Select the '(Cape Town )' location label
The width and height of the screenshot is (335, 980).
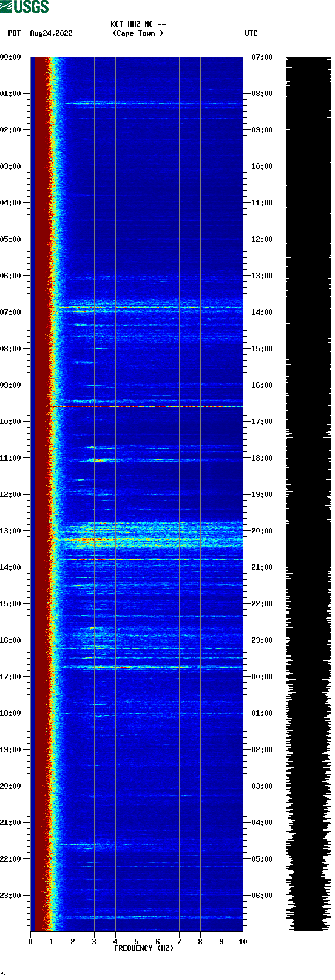[138, 33]
